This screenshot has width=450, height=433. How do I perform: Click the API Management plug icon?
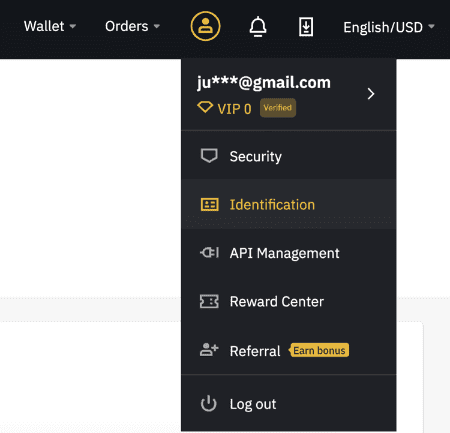209,253
